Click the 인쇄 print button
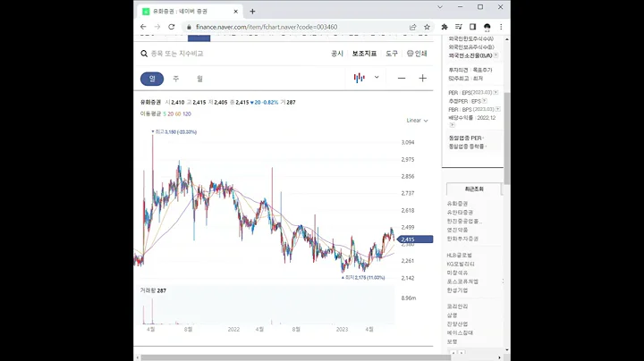This screenshot has width=644, height=361. pyautogui.click(x=417, y=54)
